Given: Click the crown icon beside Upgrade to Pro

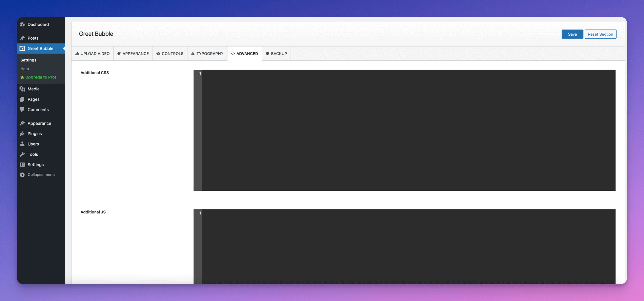Looking at the screenshot, I should tap(22, 77).
